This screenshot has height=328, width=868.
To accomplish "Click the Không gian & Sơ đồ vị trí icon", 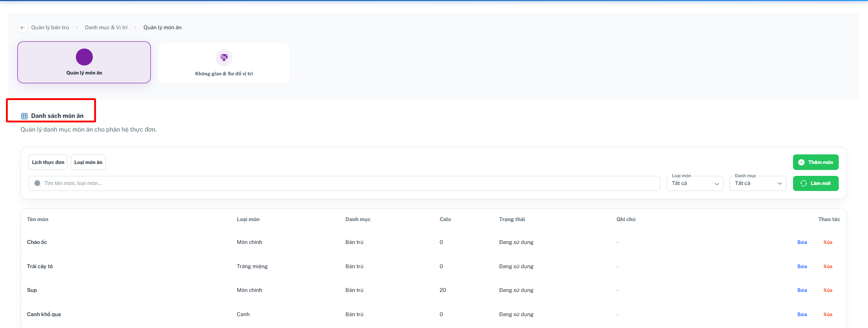I will tap(224, 58).
